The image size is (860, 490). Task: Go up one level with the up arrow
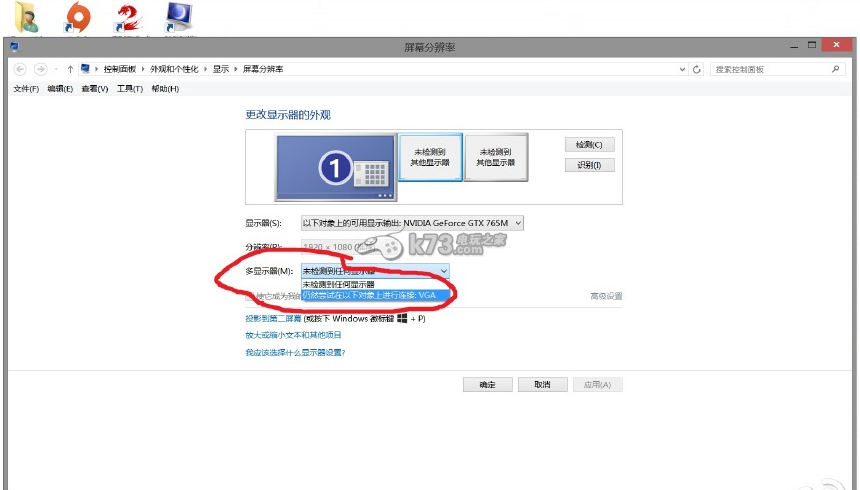(69, 69)
